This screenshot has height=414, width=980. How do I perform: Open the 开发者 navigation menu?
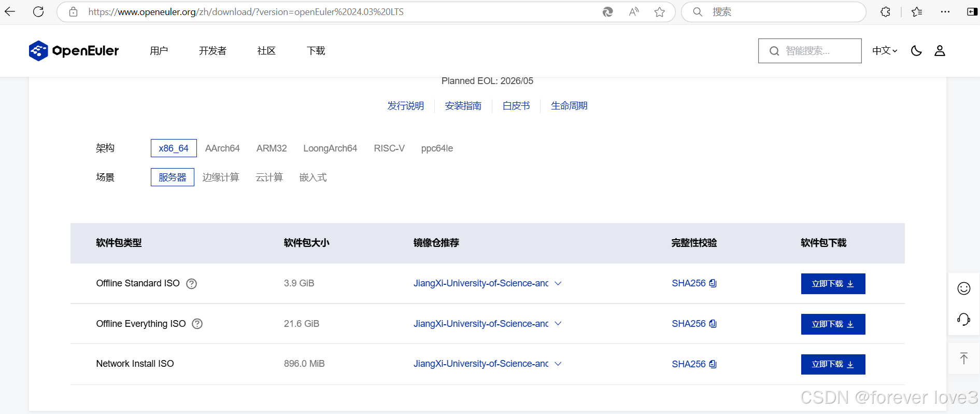213,51
